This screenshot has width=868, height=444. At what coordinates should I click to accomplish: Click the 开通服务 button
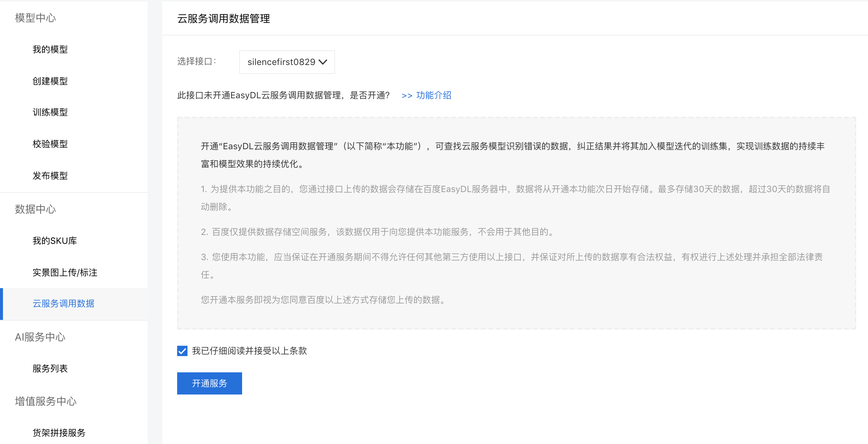pyautogui.click(x=210, y=383)
